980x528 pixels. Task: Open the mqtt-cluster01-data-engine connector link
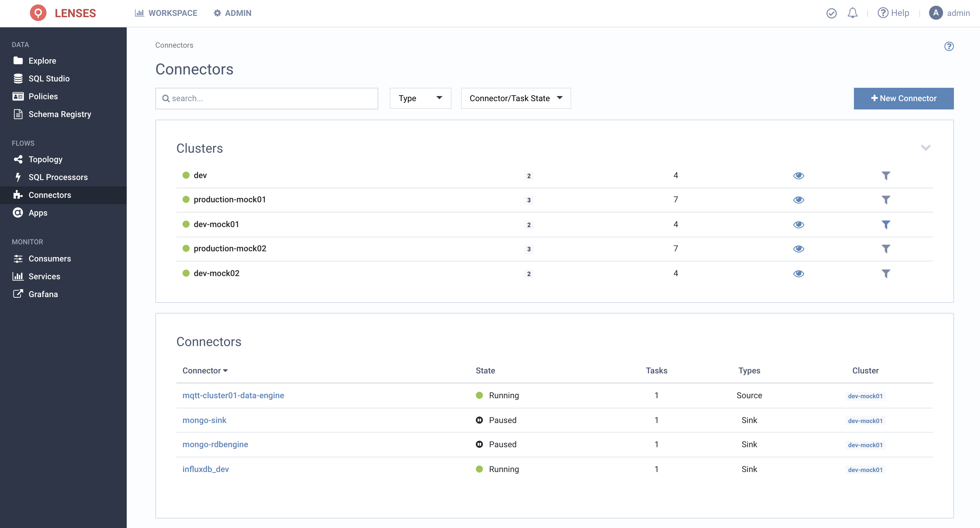click(x=233, y=395)
